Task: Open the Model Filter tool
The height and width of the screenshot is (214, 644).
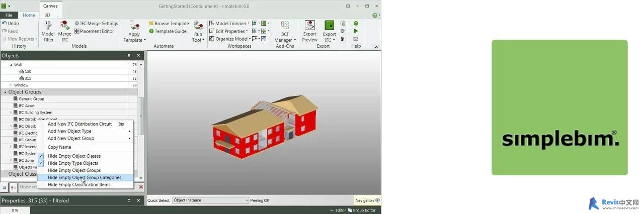Action: (48, 32)
